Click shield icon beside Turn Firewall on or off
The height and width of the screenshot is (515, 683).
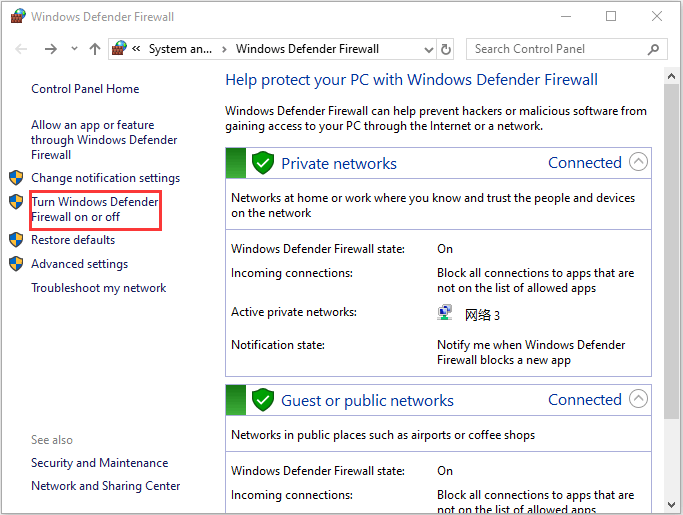pyautogui.click(x=16, y=202)
